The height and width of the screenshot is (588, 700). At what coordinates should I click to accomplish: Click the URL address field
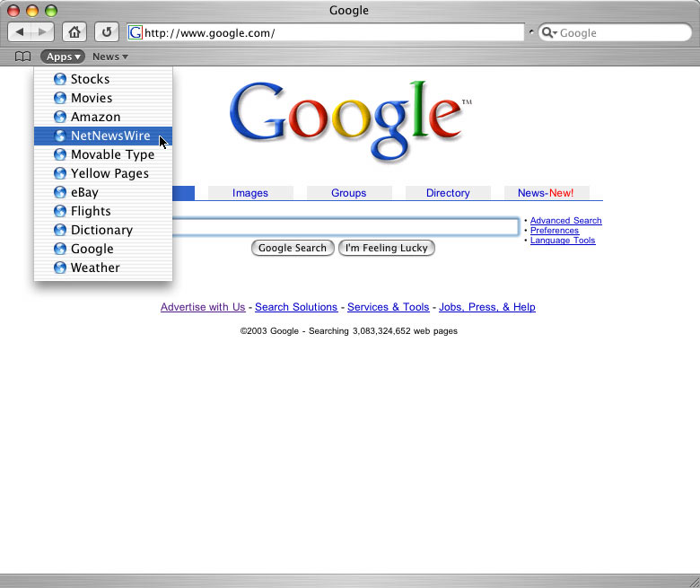(332, 33)
